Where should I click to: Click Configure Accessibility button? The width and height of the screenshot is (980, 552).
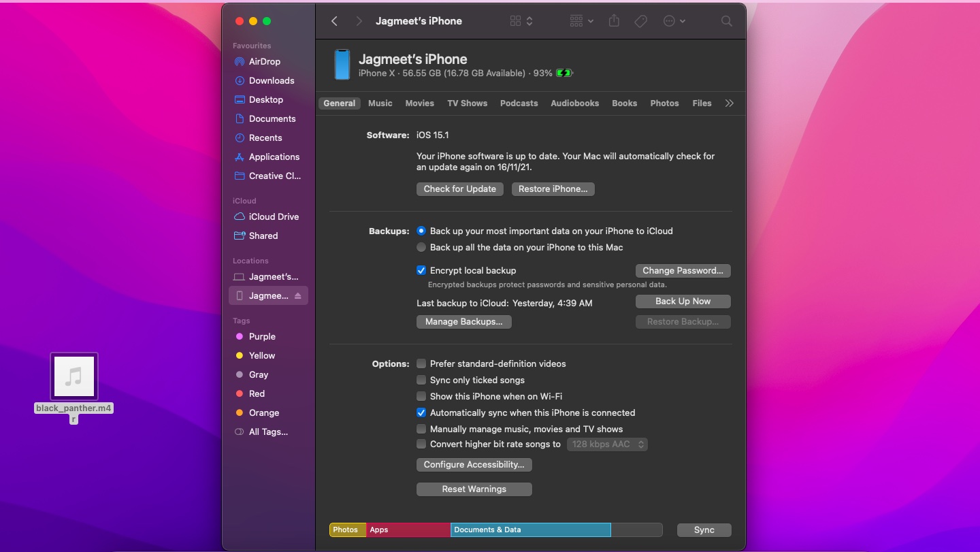(474, 465)
